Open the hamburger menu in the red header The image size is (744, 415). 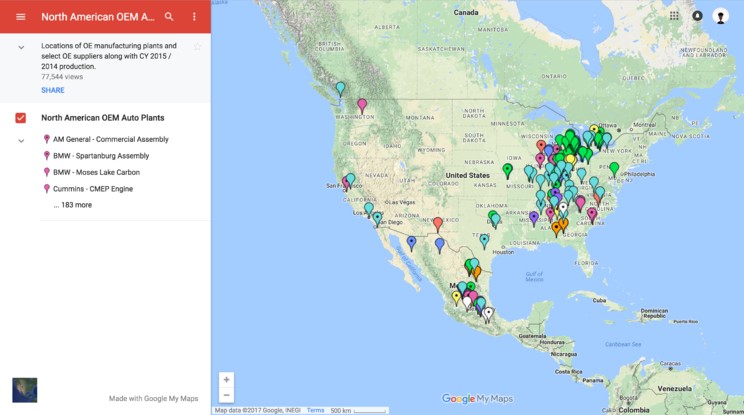pyautogui.click(x=20, y=17)
